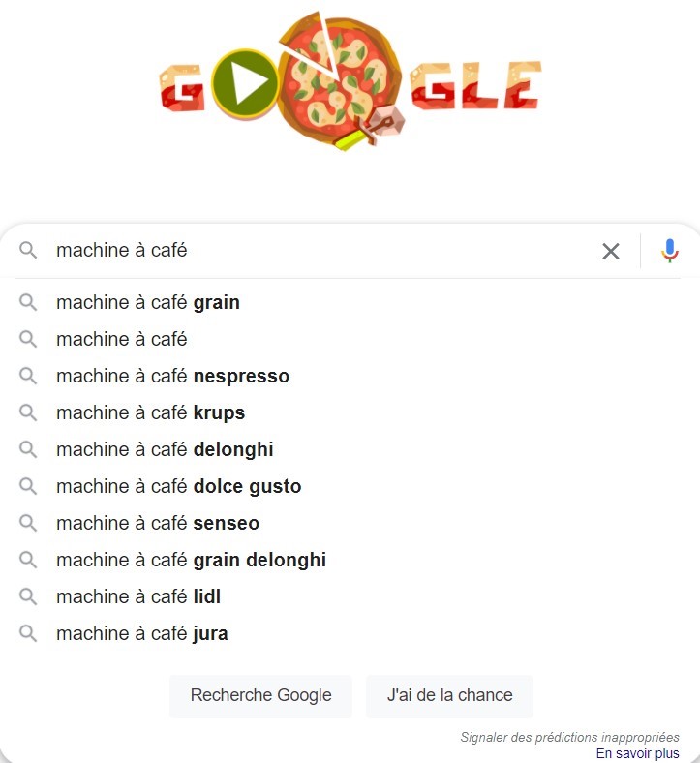This screenshot has height=763, width=700.
Task: Choose suggestion "machine à café dolce gusto"
Action: [178, 486]
